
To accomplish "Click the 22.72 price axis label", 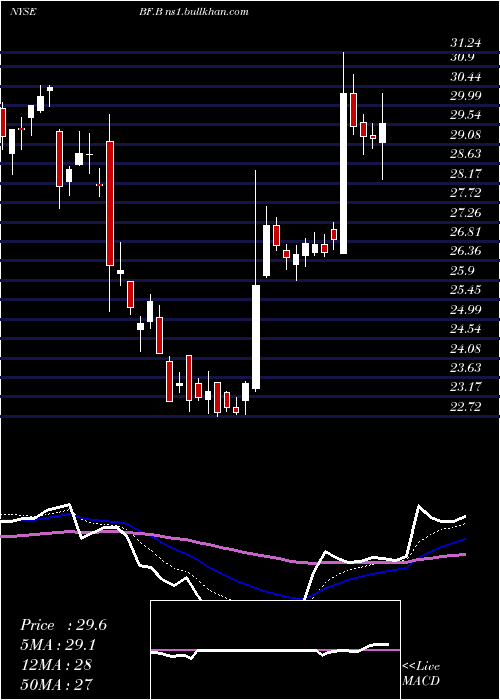I will point(465,406).
